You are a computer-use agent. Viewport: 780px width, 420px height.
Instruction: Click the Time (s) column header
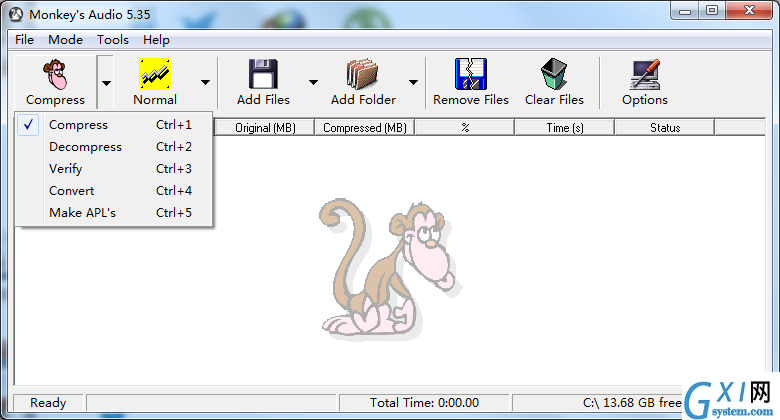click(565, 128)
